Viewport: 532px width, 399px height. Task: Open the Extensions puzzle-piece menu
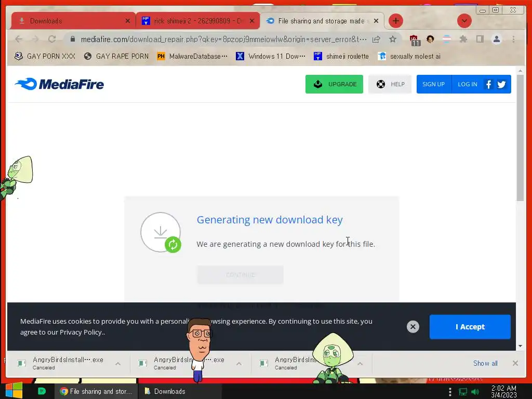tap(463, 39)
